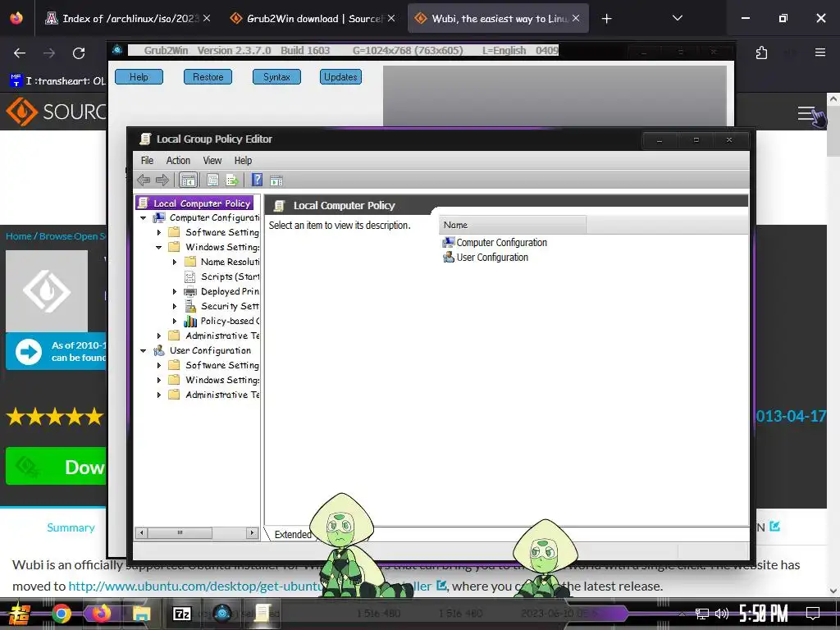The height and width of the screenshot is (630, 840).
Task: Open the Help menu in Policy Editor
Action: pos(243,160)
